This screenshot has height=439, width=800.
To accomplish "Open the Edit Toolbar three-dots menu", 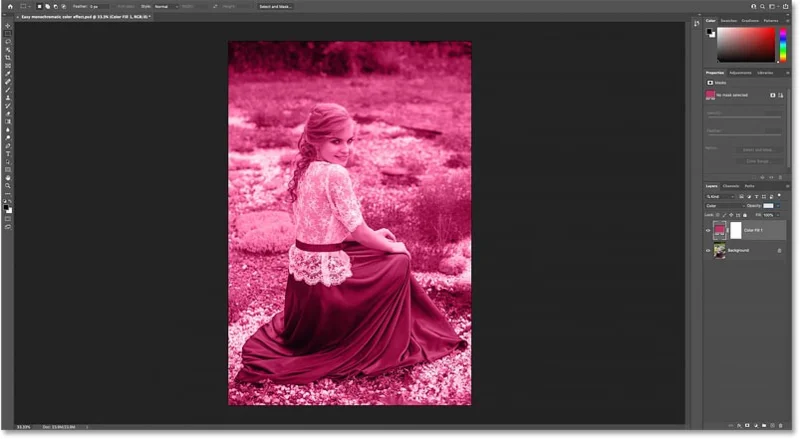I will tap(8, 194).
